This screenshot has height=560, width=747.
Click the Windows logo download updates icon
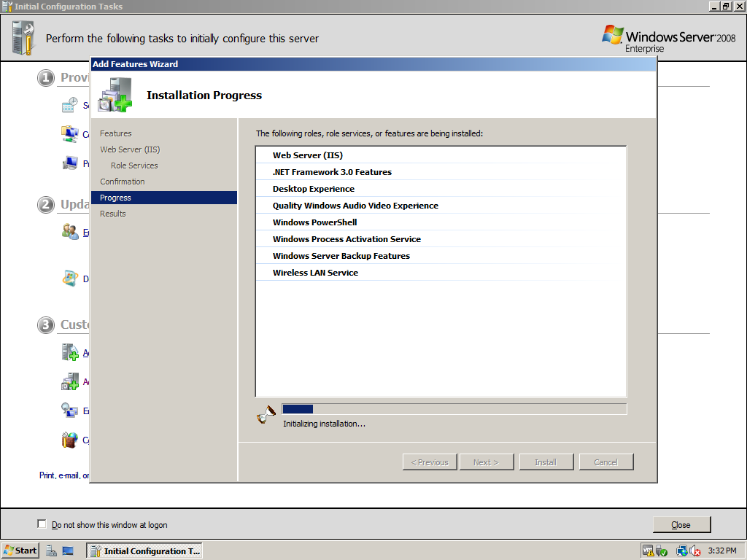pyautogui.click(x=70, y=278)
